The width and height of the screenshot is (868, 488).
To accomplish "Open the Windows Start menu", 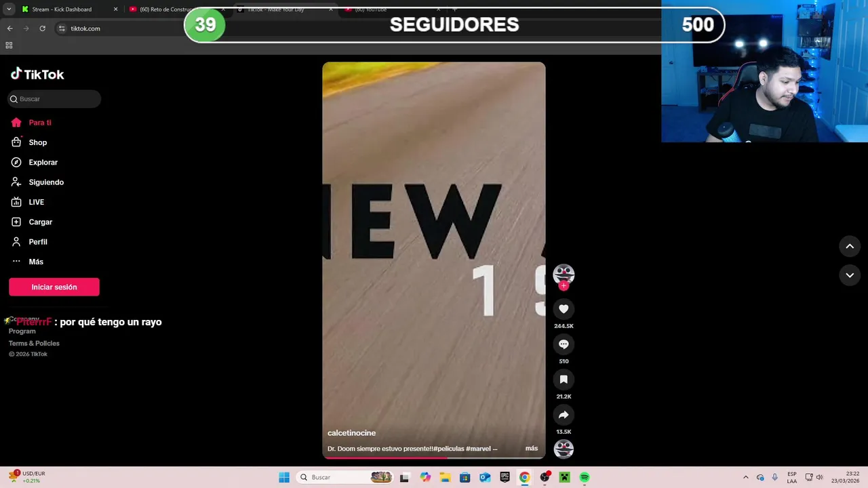I will click(284, 477).
